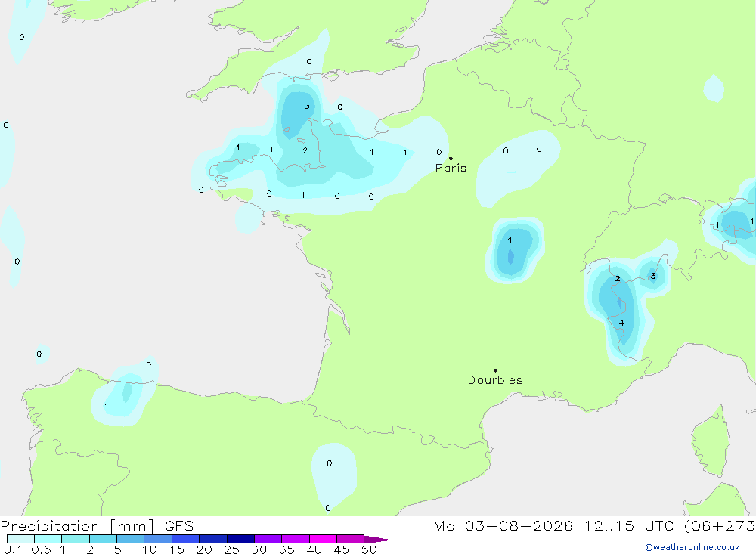The image size is (756, 554).
Task: Select the dark blue 20 legend swatch
Action: [213, 539]
